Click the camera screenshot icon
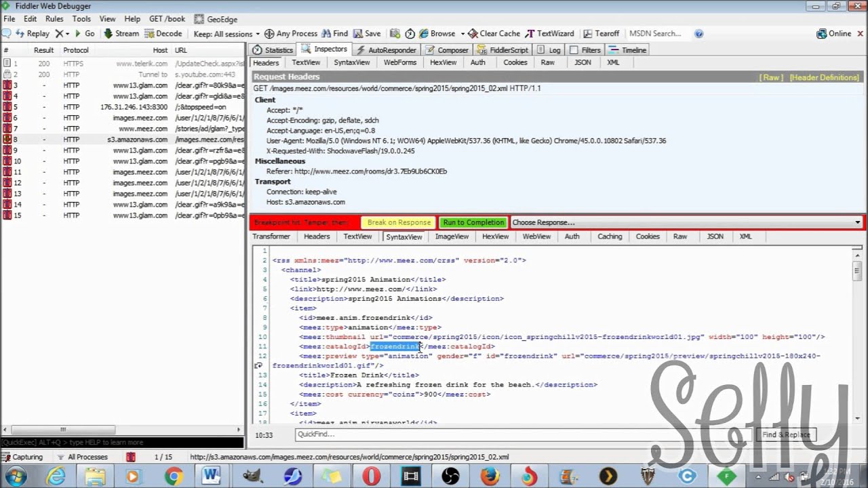The image size is (868, 488). pyautogui.click(x=394, y=33)
